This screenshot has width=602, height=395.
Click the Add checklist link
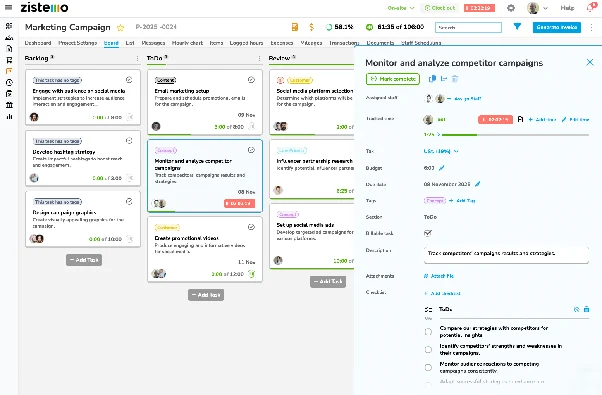(442, 293)
